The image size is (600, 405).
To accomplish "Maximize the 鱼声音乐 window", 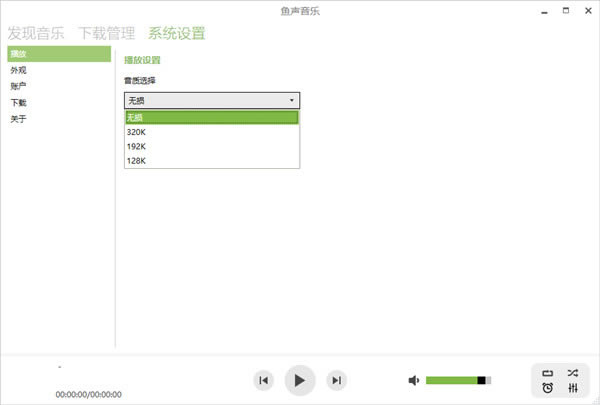I will (566, 11).
